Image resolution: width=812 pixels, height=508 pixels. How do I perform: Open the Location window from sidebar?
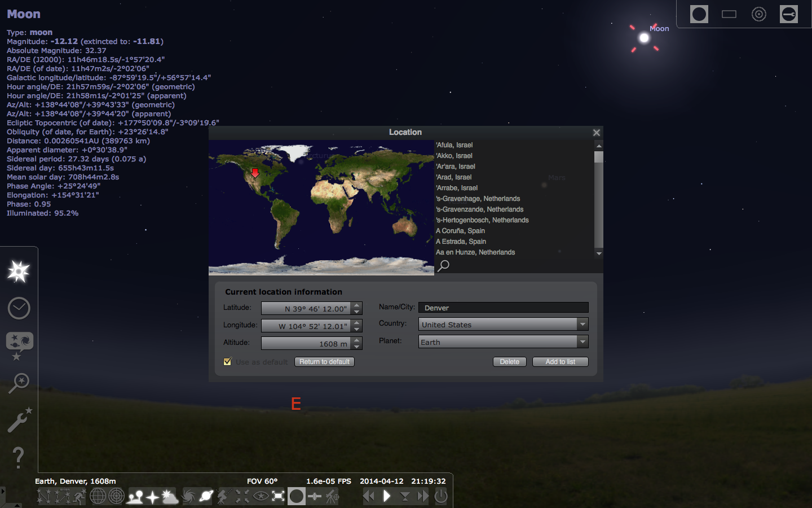pos(19,272)
